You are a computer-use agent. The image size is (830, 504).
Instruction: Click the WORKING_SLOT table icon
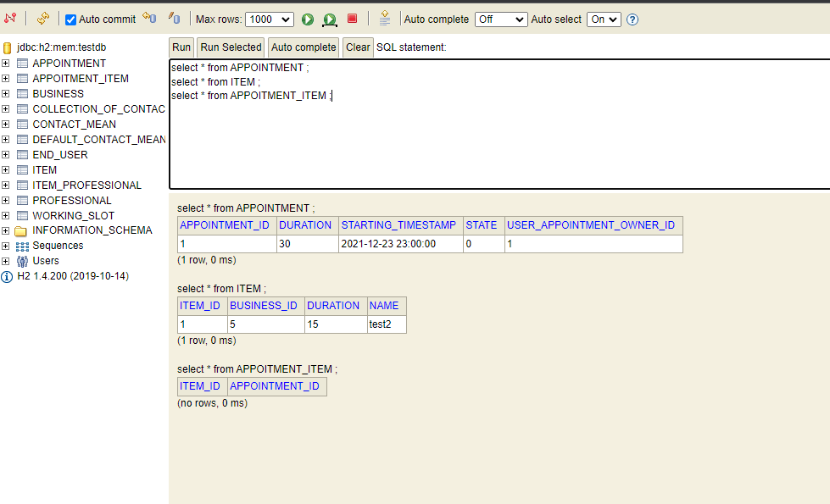click(22, 216)
